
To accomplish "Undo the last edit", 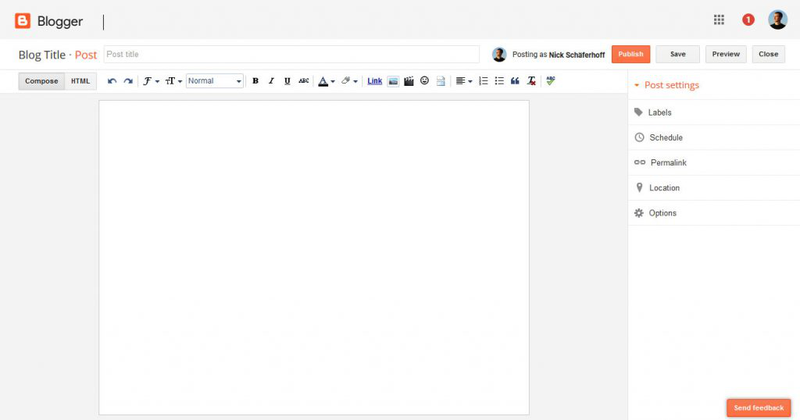I will click(112, 81).
